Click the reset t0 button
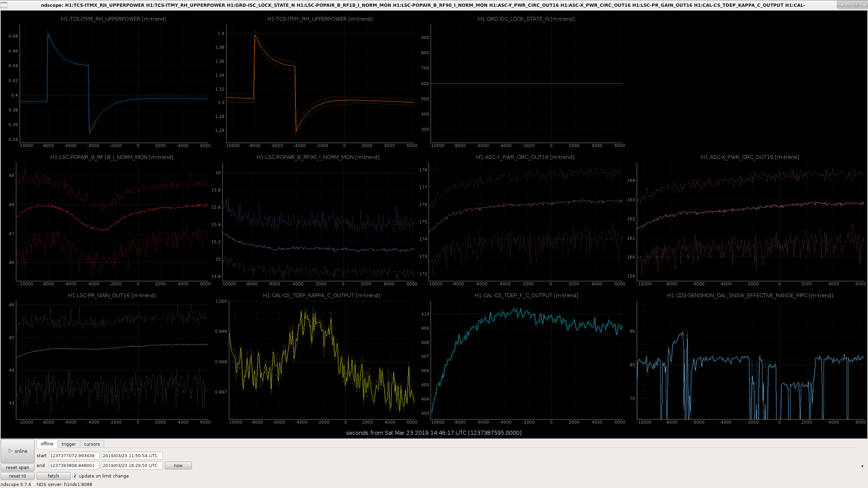 pos(18,476)
